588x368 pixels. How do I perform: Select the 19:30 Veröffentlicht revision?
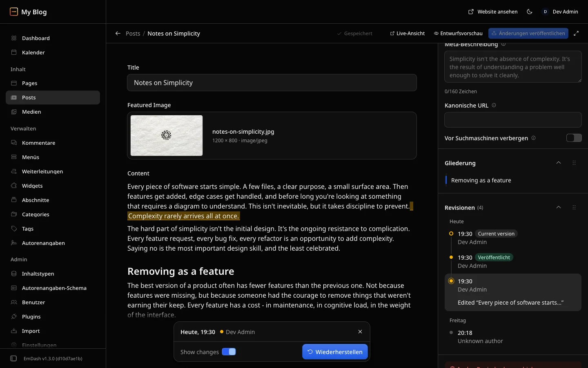point(513,262)
